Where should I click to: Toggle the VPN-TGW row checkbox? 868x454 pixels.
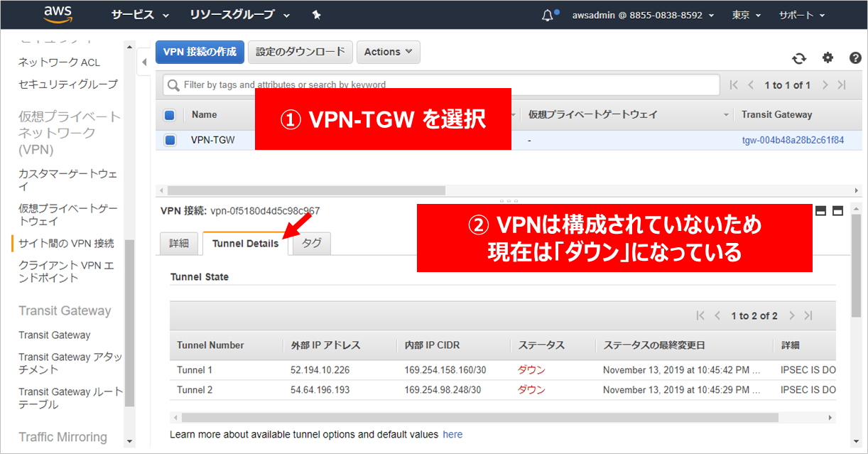(170, 140)
